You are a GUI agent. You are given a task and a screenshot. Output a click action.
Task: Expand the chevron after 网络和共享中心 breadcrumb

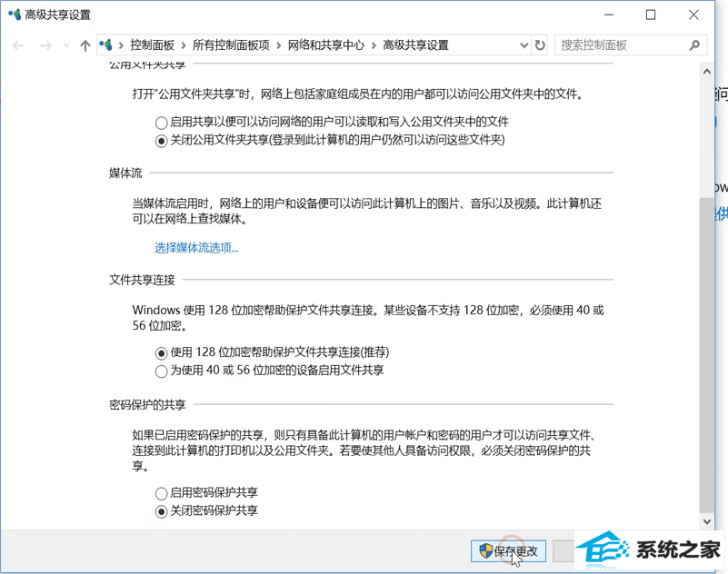click(x=374, y=45)
